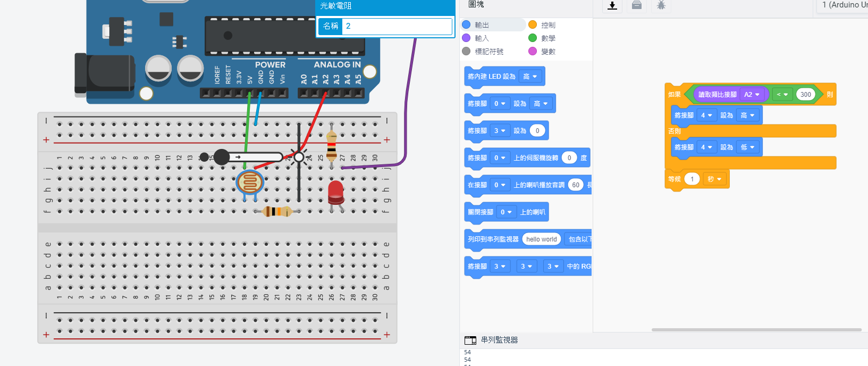The width and height of the screenshot is (868, 366).
Task: Select the 數學 (Math) blocks category
Action: (548, 38)
